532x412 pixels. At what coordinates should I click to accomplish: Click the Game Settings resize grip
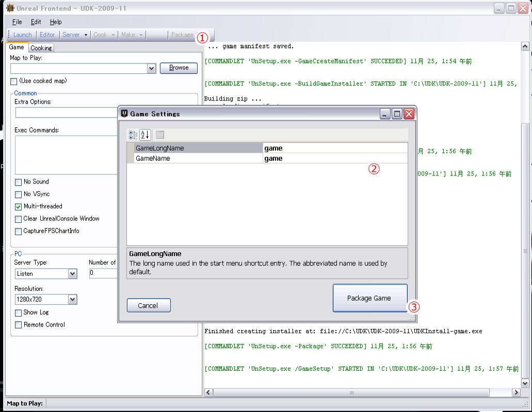click(412, 318)
